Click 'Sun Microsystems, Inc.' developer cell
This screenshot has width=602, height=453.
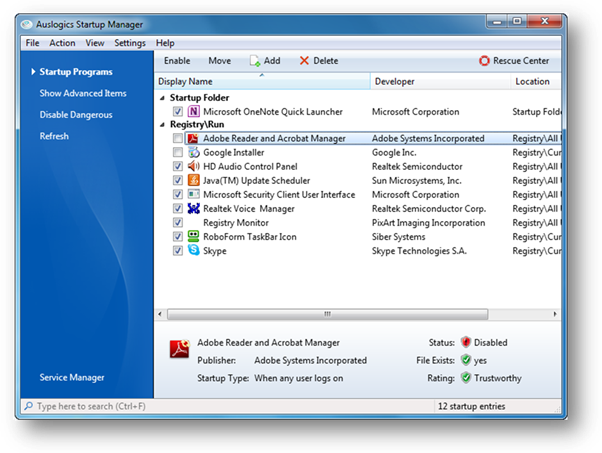[417, 180]
